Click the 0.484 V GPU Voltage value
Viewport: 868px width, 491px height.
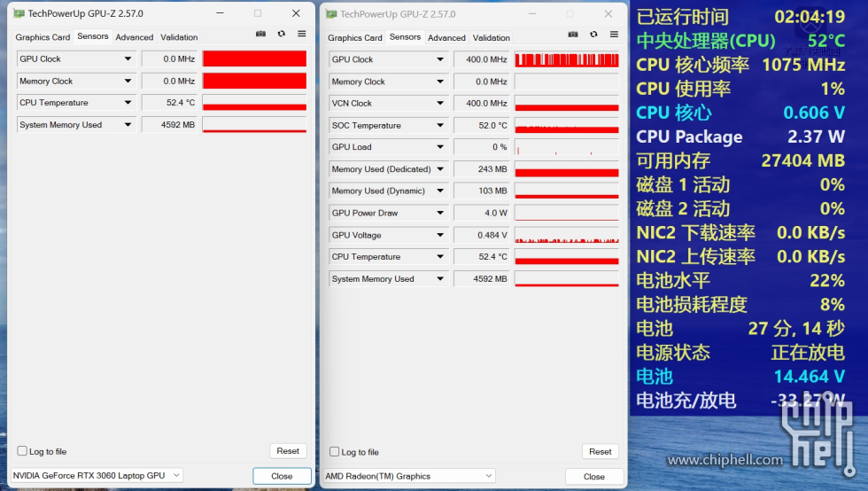click(481, 235)
